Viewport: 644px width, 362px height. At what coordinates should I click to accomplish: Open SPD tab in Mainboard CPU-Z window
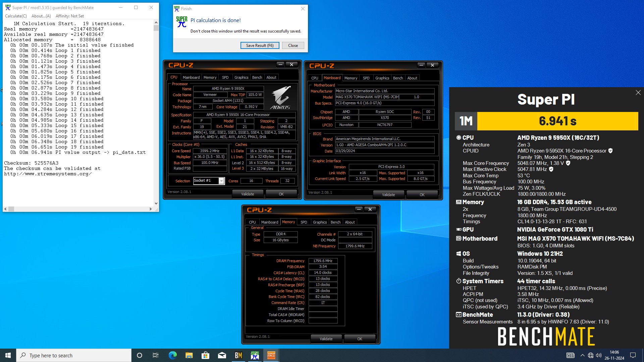click(366, 78)
